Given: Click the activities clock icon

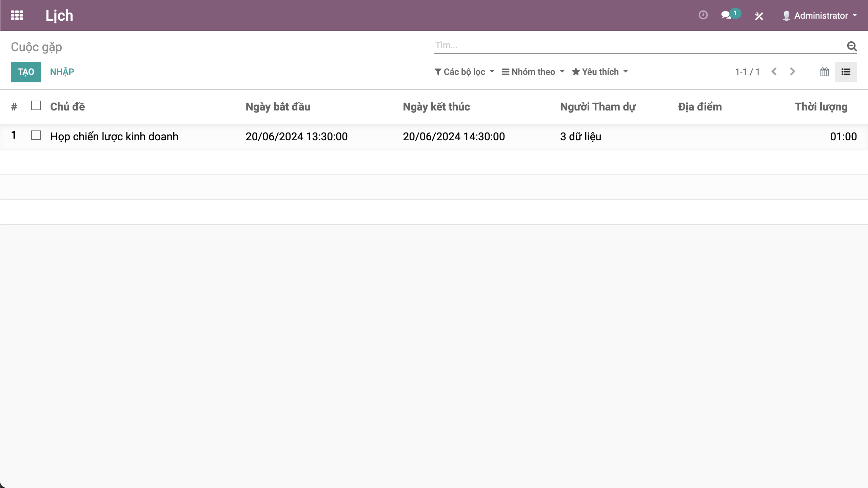Looking at the screenshot, I should (703, 15).
